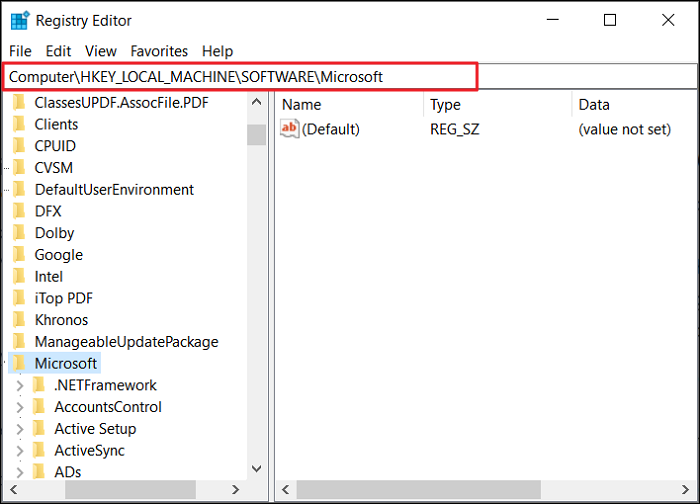Image resolution: width=700 pixels, height=504 pixels.
Task: Select the ManageableUpdatePackage key
Action: click(x=126, y=341)
